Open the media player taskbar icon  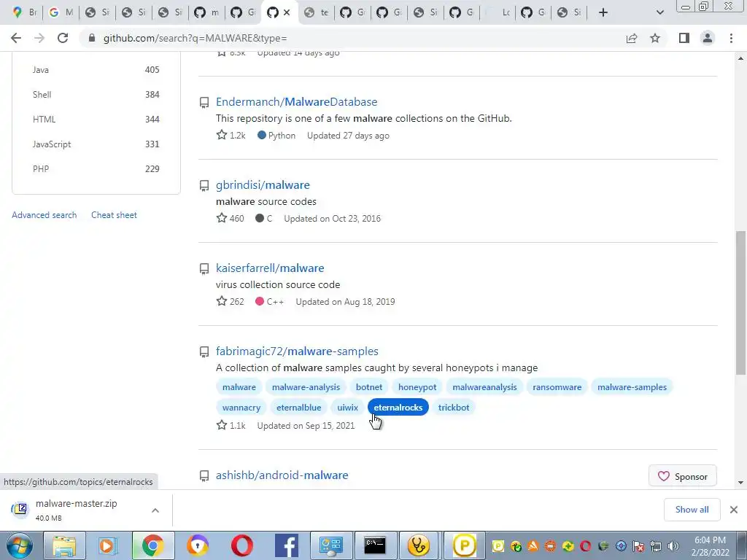point(108,545)
